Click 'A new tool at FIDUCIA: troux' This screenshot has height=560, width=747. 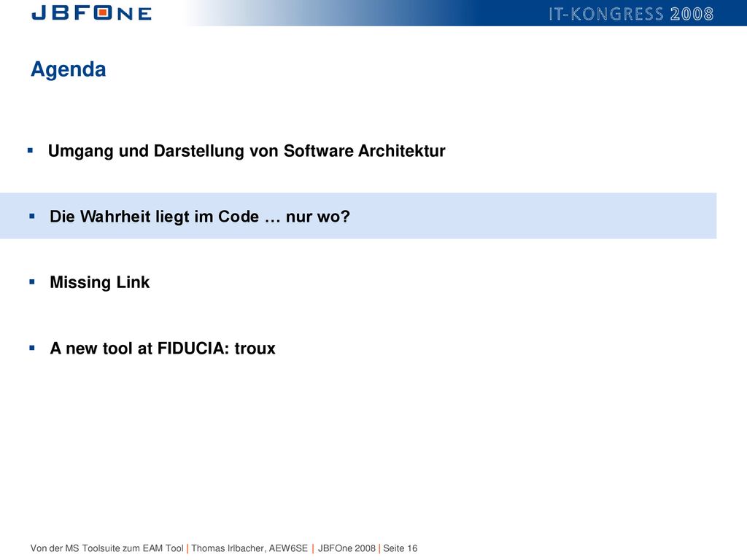(163, 348)
